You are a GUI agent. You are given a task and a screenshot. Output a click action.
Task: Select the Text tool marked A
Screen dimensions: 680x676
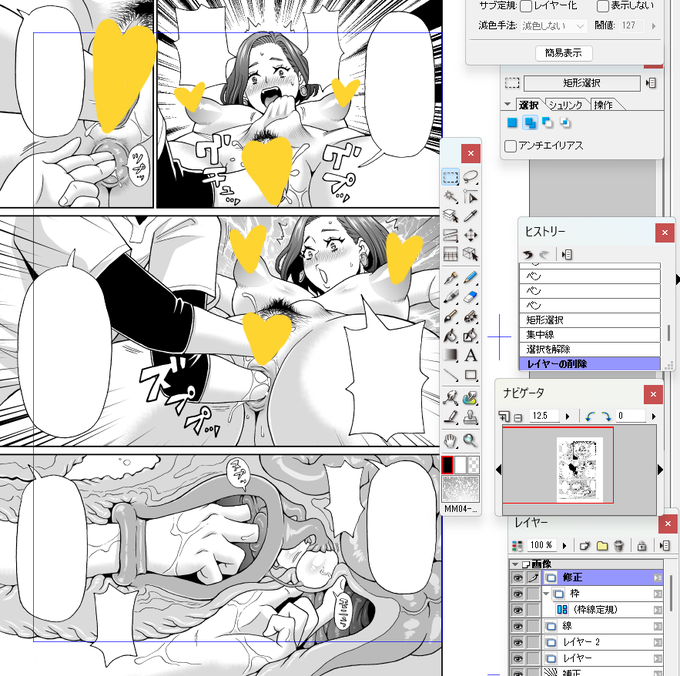click(471, 355)
